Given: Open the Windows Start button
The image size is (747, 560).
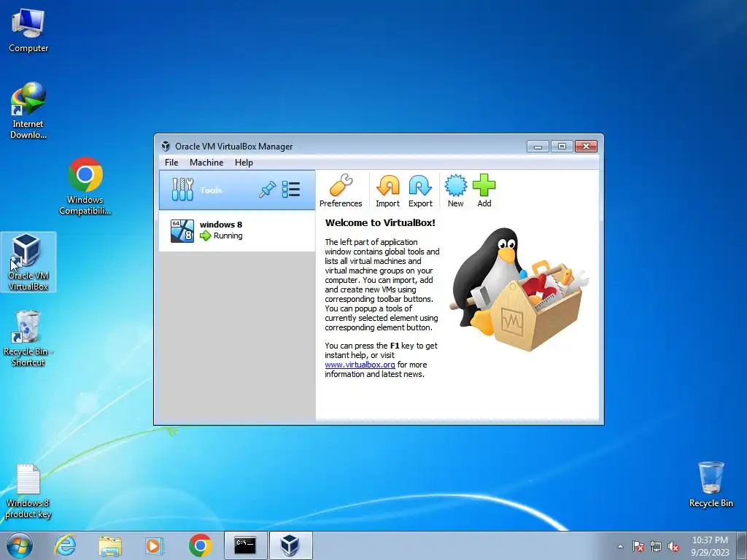Looking at the screenshot, I should [20, 545].
